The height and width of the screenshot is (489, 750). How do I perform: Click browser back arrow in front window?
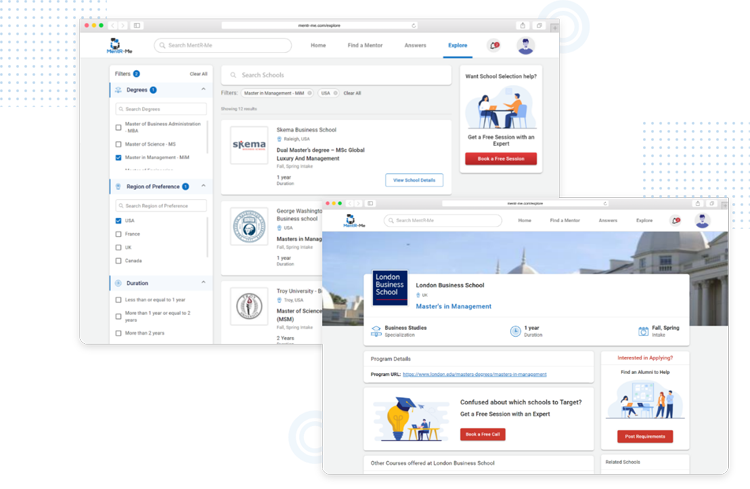349,203
